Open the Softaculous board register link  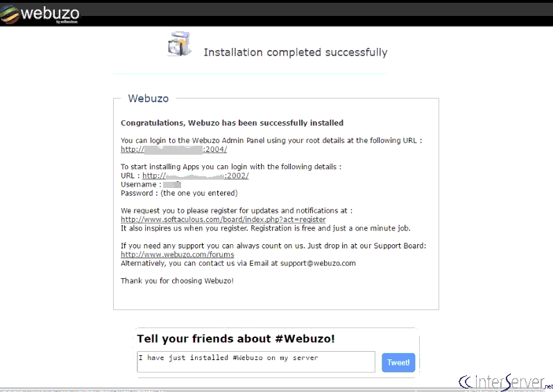(223, 219)
